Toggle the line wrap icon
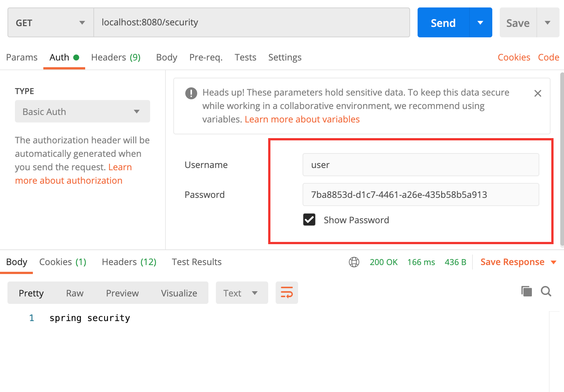Viewport: 564px width, 392px height. [x=286, y=293]
